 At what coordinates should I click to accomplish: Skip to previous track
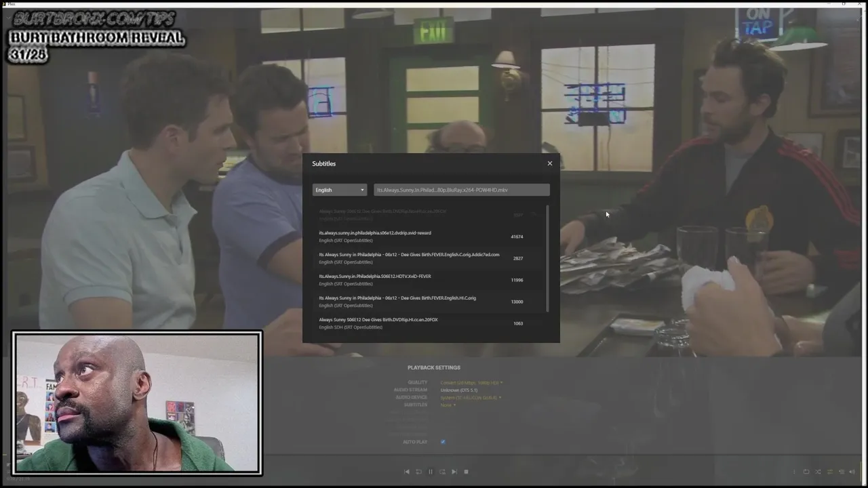point(407,472)
